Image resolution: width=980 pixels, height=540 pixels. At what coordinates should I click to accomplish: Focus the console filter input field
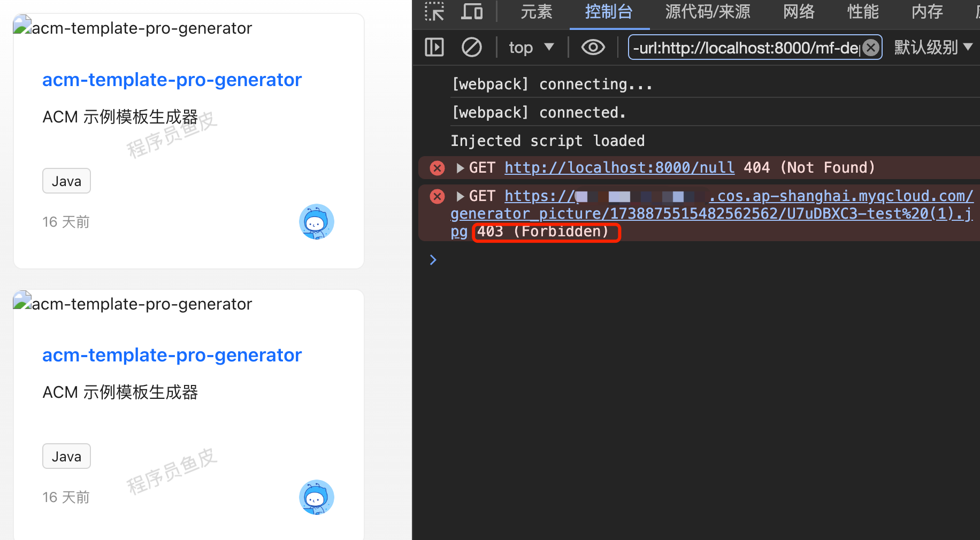click(x=746, y=48)
